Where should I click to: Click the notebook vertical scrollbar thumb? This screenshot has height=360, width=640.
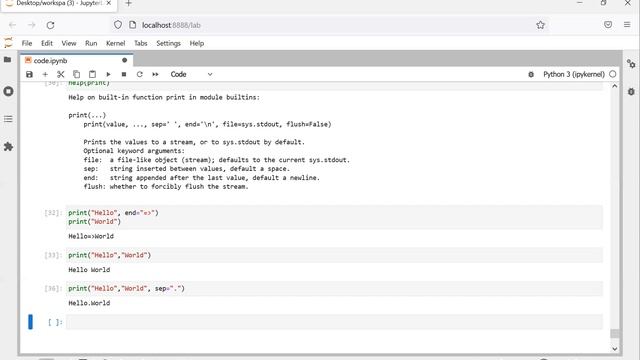(615, 333)
